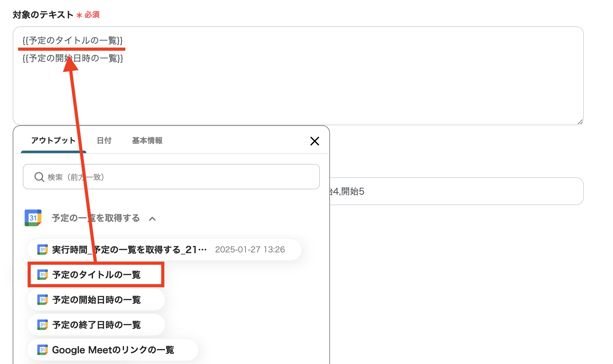Click the calendar icon on 予定の開始日時の一覧 item
The height and width of the screenshot is (364, 613).
coord(42,300)
